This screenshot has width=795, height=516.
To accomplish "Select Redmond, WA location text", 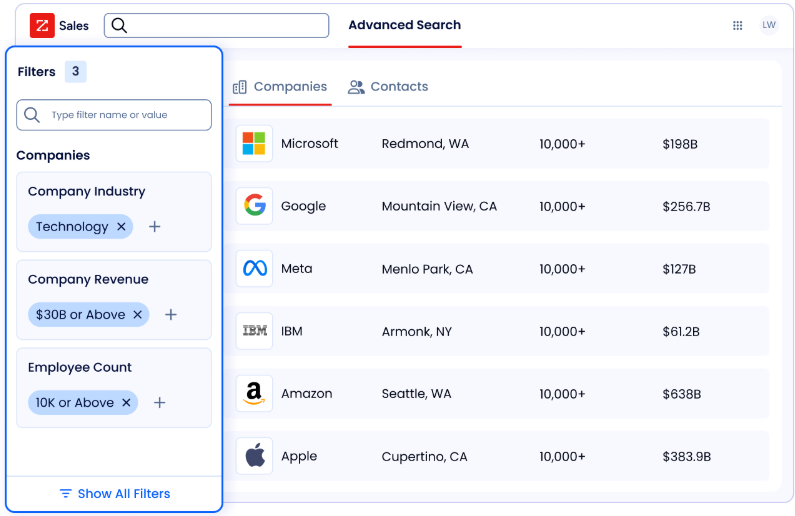I will (425, 144).
